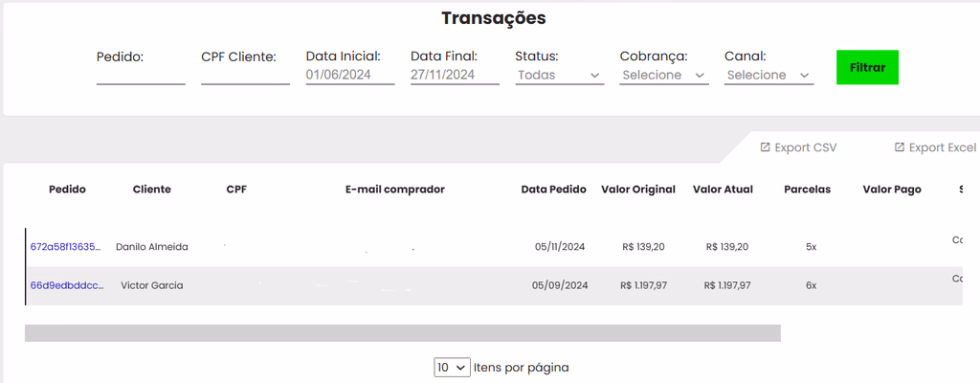The width and height of the screenshot is (980, 383).
Task: Change the items per page selector
Action: [452, 368]
